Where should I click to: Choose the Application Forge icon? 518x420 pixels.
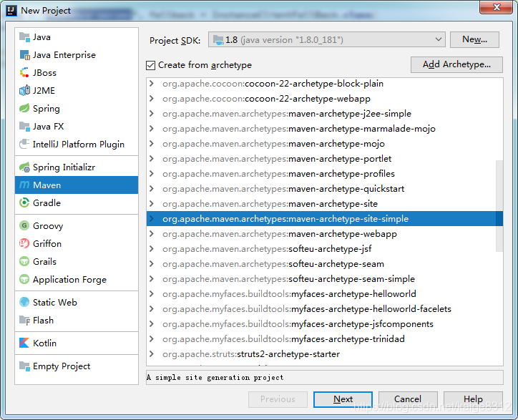point(24,279)
